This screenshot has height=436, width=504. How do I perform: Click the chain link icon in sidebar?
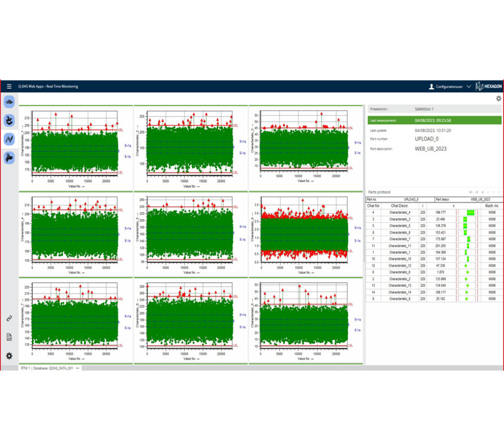pyautogui.click(x=9, y=318)
